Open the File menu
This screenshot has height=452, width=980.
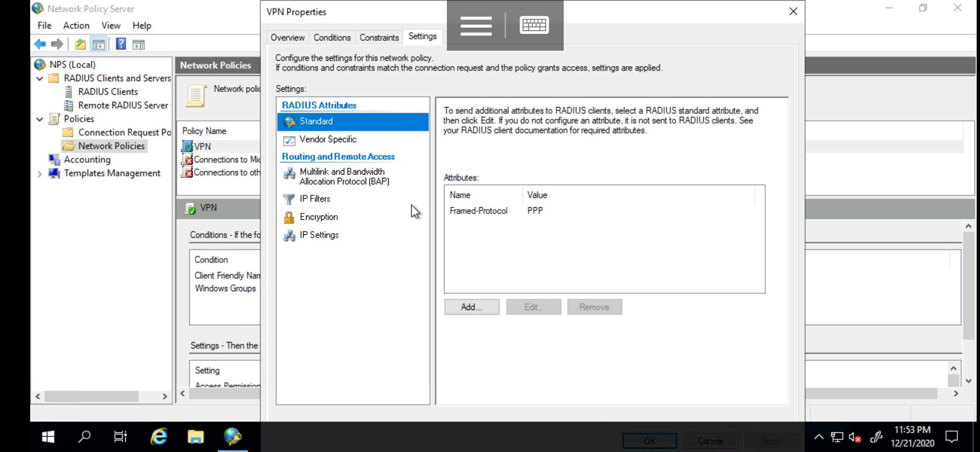pyautogui.click(x=44, y=26)
